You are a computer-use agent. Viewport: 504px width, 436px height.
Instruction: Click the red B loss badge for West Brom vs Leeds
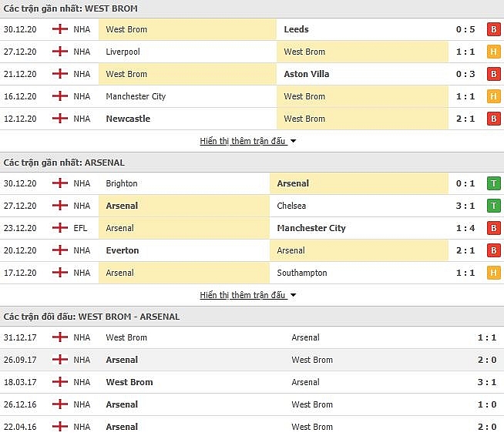coord(494,29)
